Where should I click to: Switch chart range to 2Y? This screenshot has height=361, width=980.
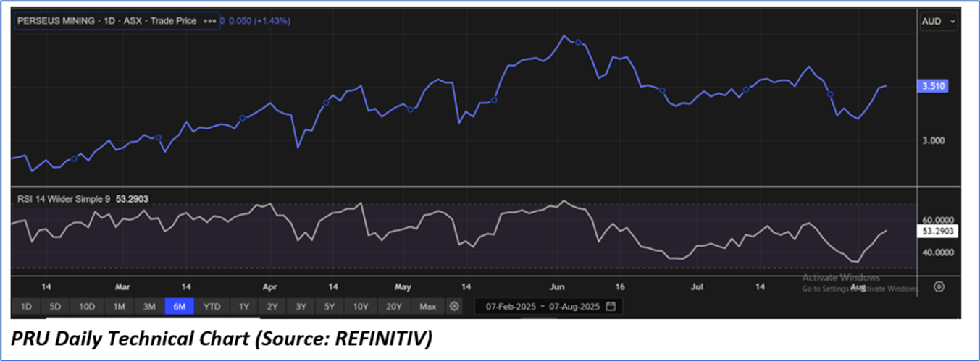click(272, 307)
